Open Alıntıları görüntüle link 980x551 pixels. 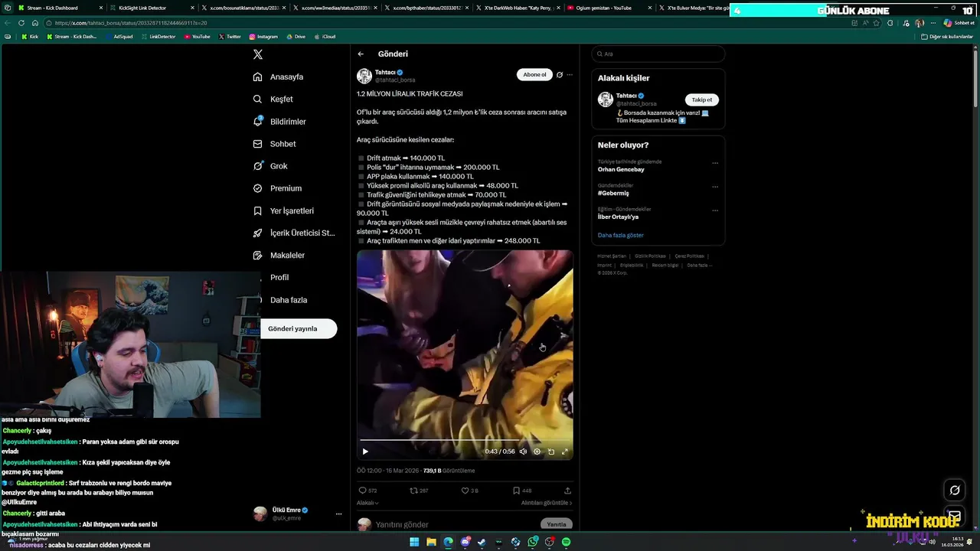pos(547,503)
